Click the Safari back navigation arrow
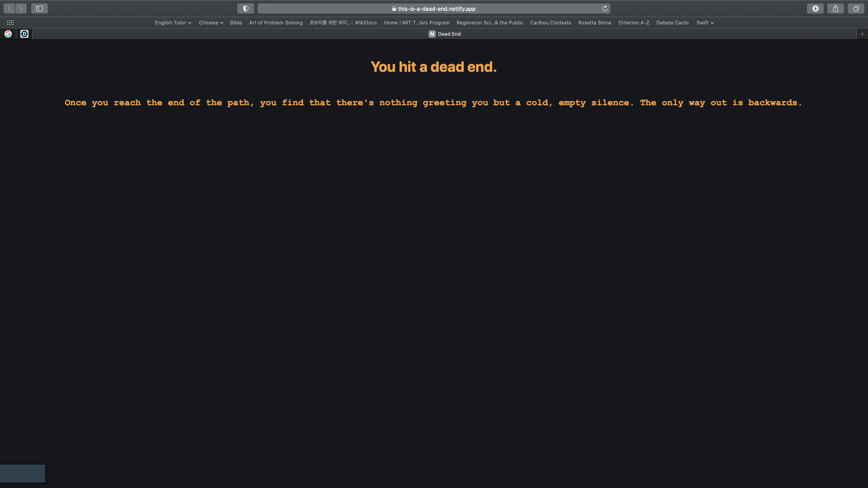868x488 pixels. click(9, 9)
